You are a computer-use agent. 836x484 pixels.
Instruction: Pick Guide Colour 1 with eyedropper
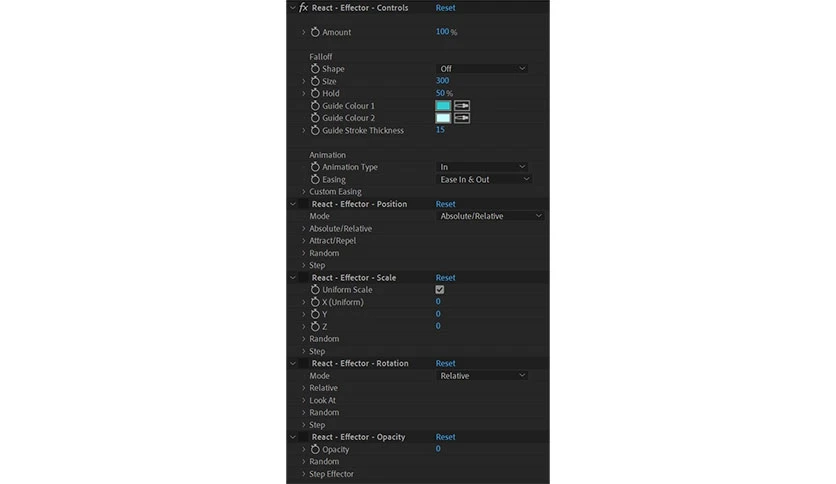[462, 106]
